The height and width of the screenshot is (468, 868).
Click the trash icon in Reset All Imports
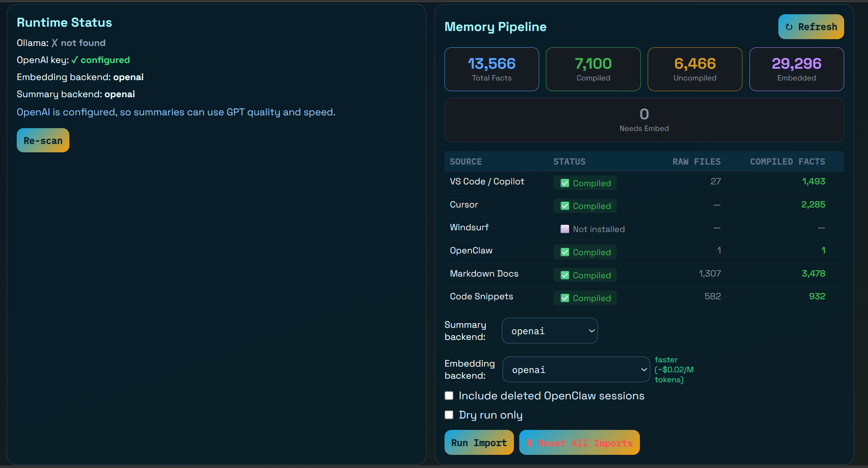530,442
